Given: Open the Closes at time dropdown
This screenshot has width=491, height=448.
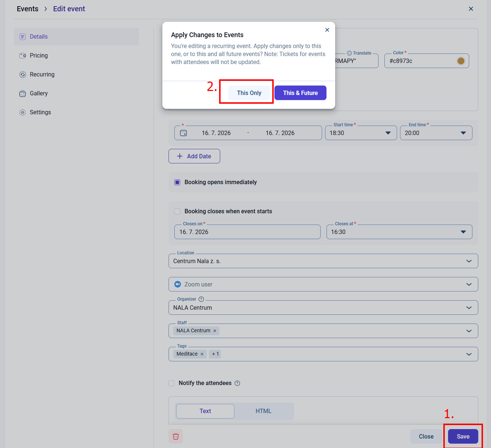Looking at the screenshot, I should 463,232.
